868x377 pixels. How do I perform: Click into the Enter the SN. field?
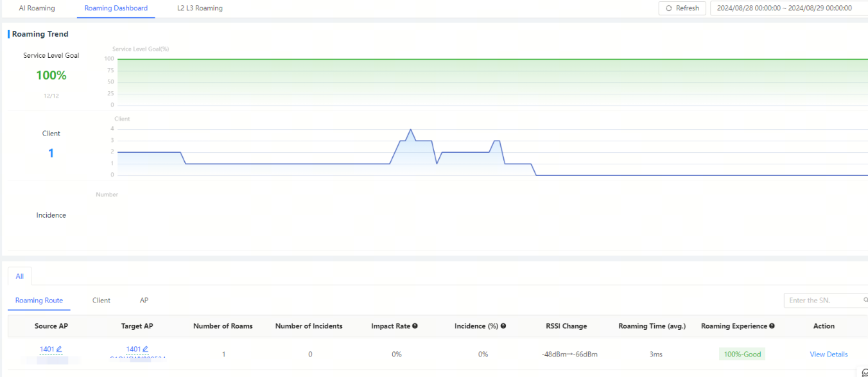822,301
